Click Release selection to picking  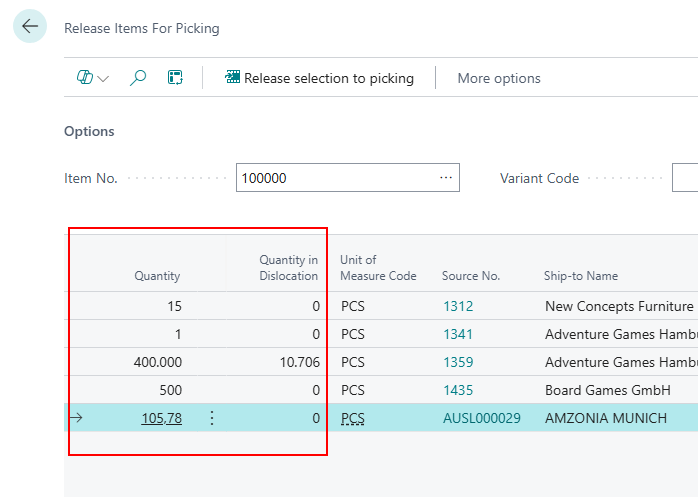tap(319, 78)
